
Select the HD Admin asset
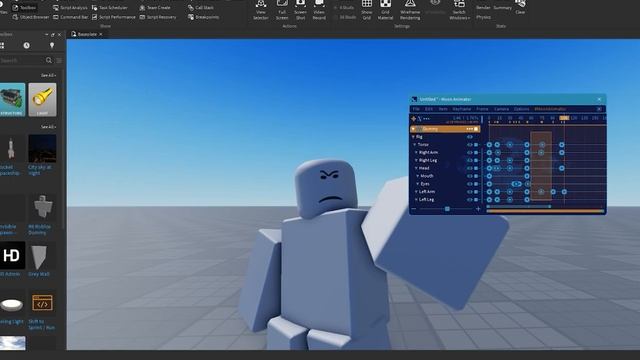click(x=12, y=259)
